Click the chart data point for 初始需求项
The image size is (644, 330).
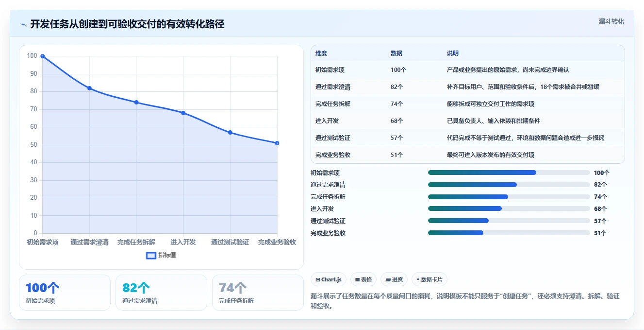tap(43, 56)
